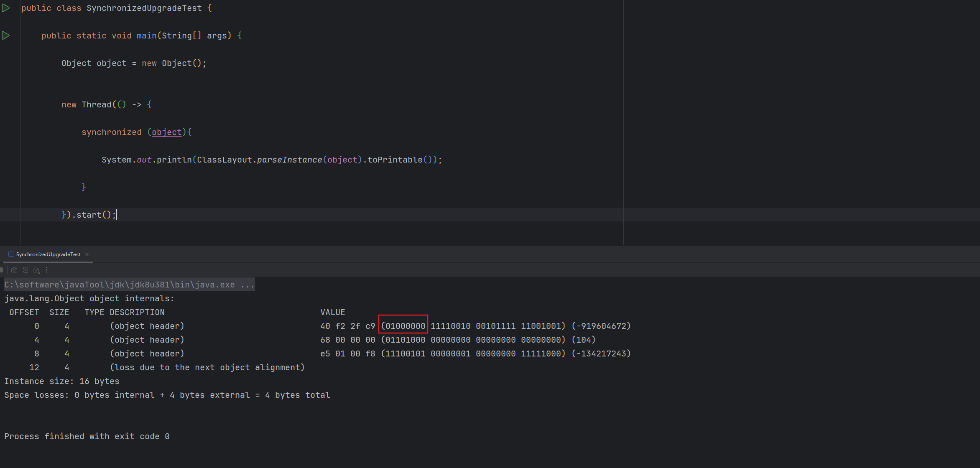Screen dimensions: 980x468
Task: Close the SynchronizedUpgradeTest run tab
Action: [x=87, y=254]
